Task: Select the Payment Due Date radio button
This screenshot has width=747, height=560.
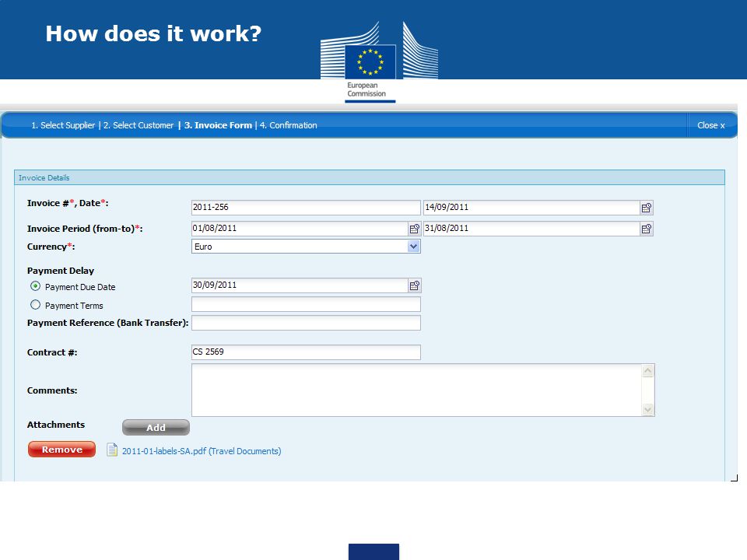Action: coord(35,286)
